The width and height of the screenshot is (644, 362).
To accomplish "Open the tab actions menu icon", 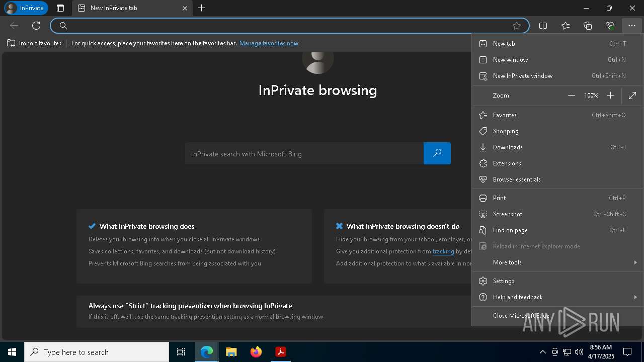I will coord(60,8).
